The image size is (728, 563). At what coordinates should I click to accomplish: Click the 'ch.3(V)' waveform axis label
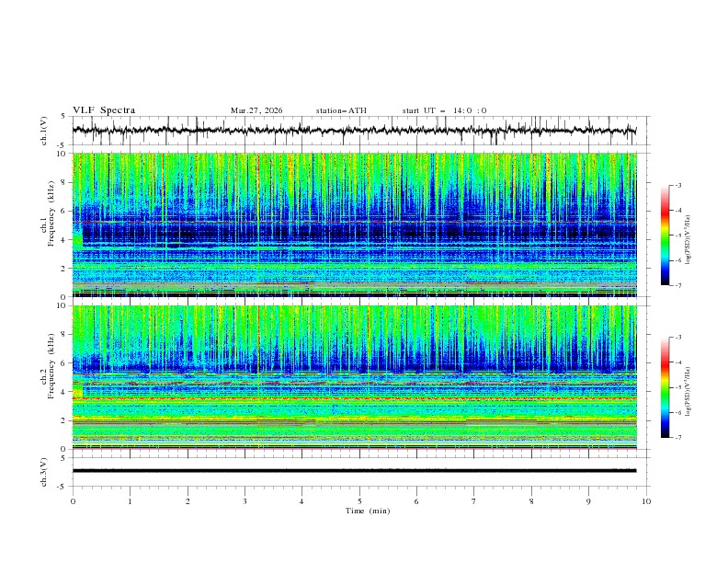coord(44,472)
